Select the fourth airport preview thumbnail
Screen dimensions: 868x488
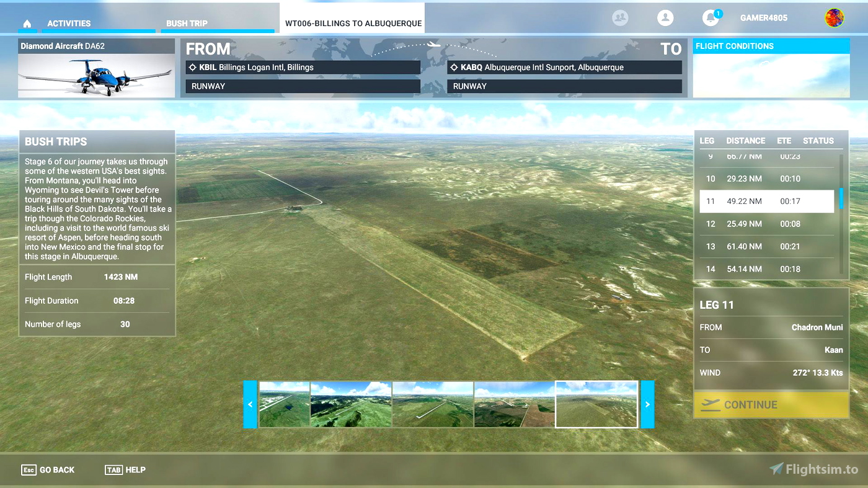point(515,404)
